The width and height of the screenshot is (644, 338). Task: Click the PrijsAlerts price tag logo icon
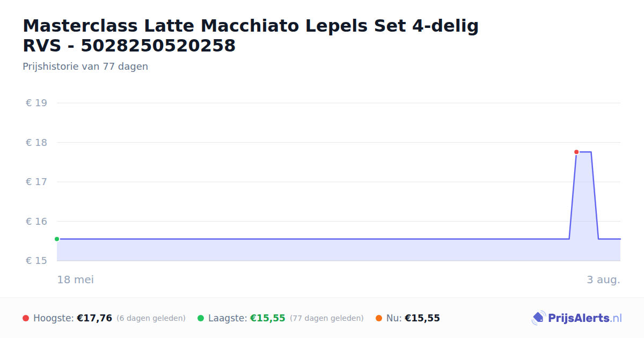[x=538, y=318]
